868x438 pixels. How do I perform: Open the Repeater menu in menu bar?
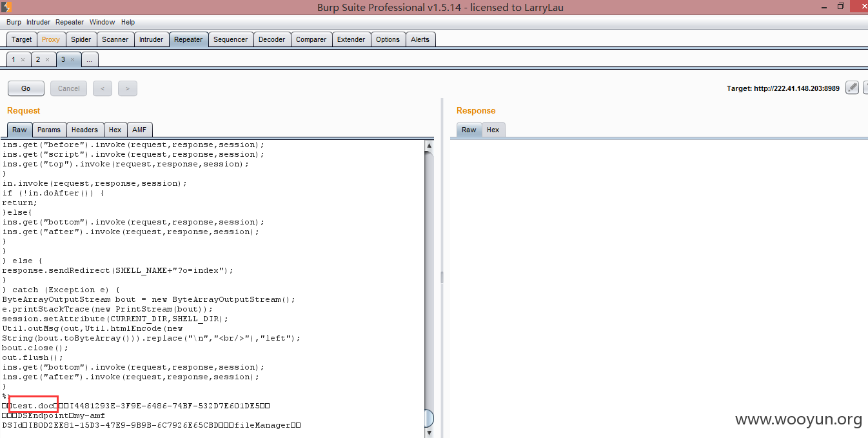(70, 22)
